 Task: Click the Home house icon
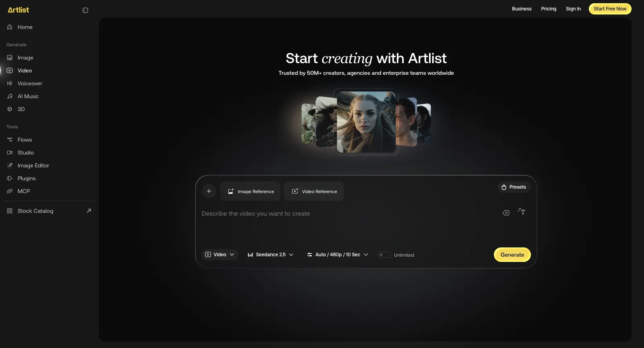[x=10, y=27]
